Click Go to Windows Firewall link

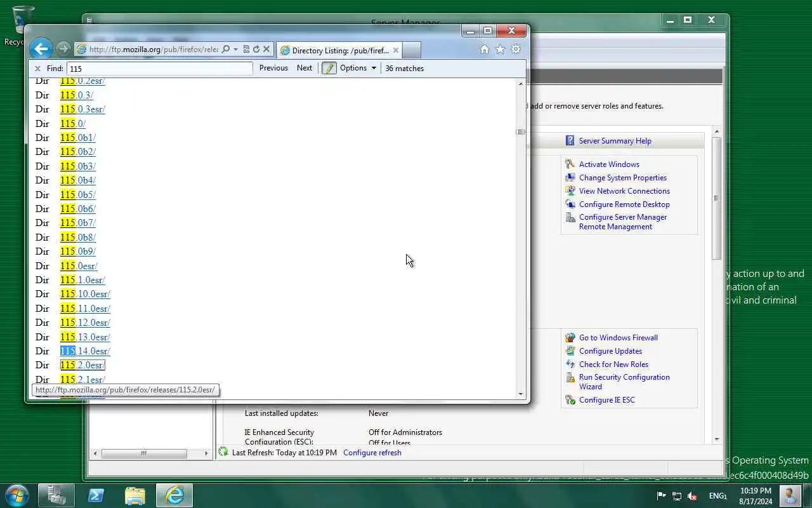pyautogui.click(x=618, y=338)
